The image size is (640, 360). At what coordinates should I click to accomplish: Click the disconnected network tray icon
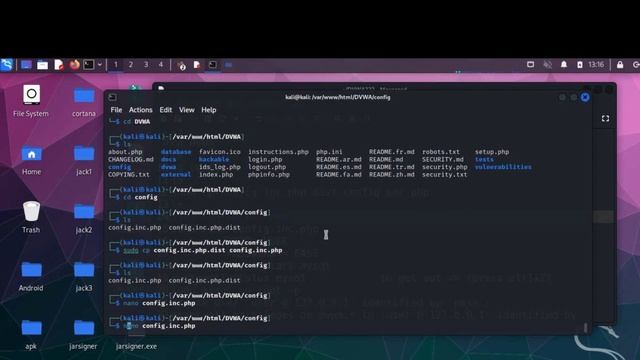pos(547,64)
